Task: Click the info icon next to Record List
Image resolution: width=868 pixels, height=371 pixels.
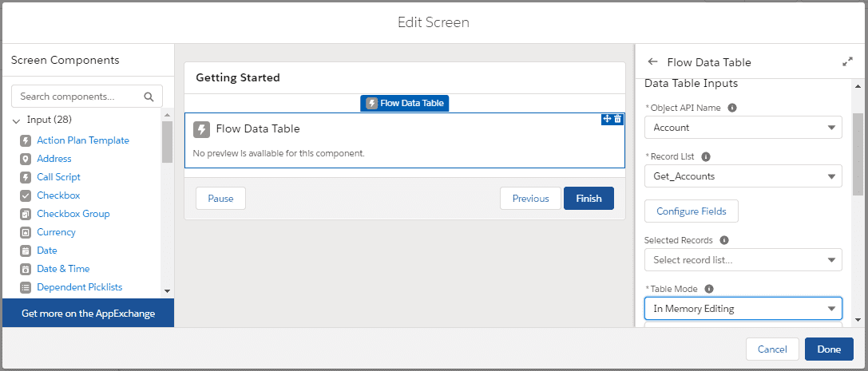Action: (705, 157)
